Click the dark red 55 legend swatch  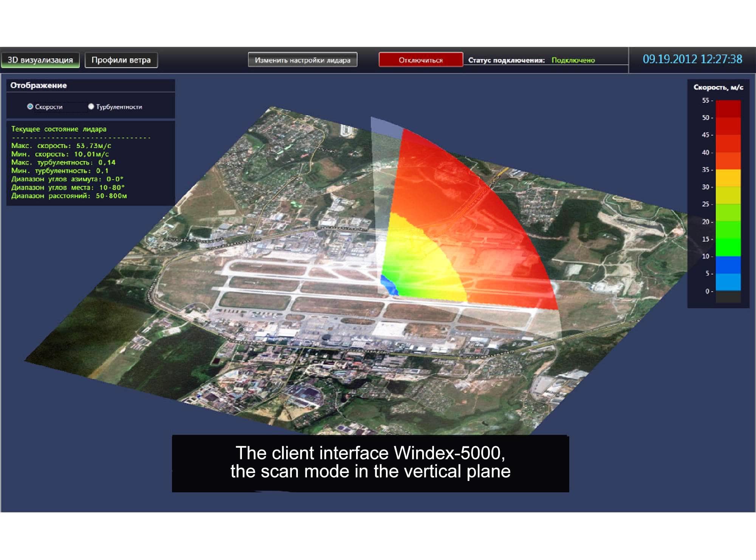click(728, 109)
